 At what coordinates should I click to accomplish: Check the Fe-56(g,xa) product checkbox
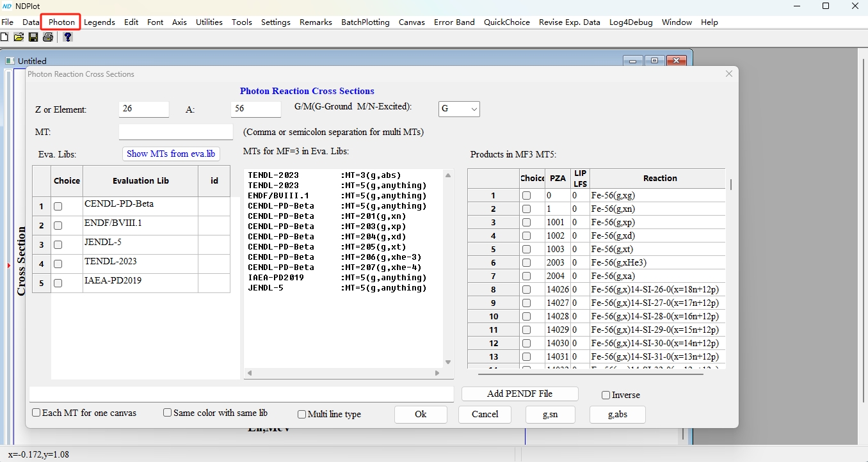[x=526, y=276]
